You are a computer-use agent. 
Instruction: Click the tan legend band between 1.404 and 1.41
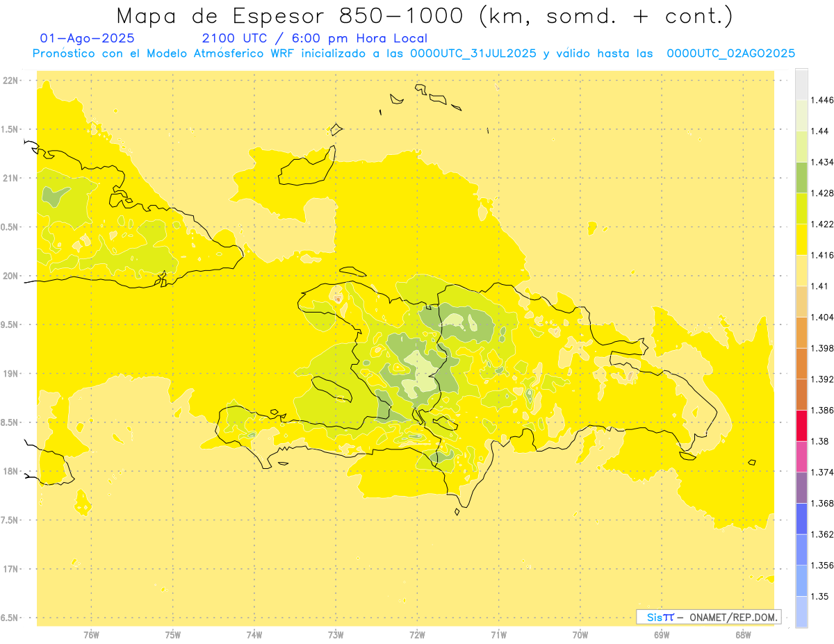pyautogui.click(x=801, y=302)
